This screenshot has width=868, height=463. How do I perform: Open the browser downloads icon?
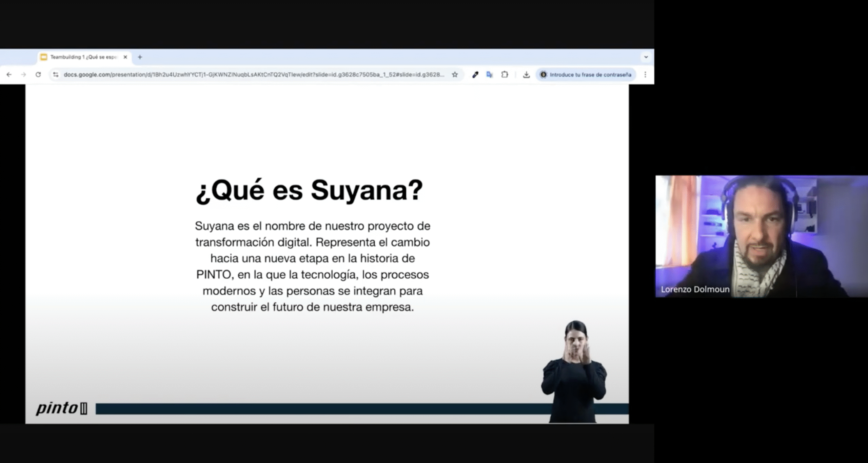click(x=526, y=75)
